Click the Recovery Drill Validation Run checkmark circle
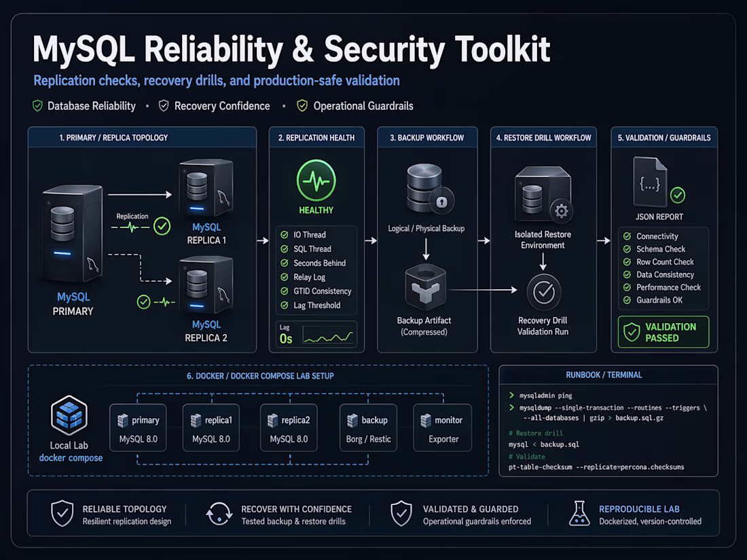 click(x=543, y=292)
